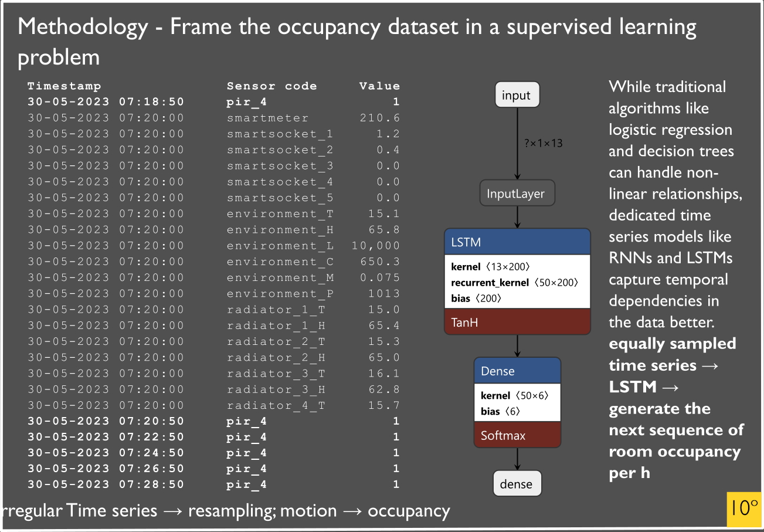
Task: Click the dense output node at the bottom
Action: pyautogui.click(x=516, y=484)
